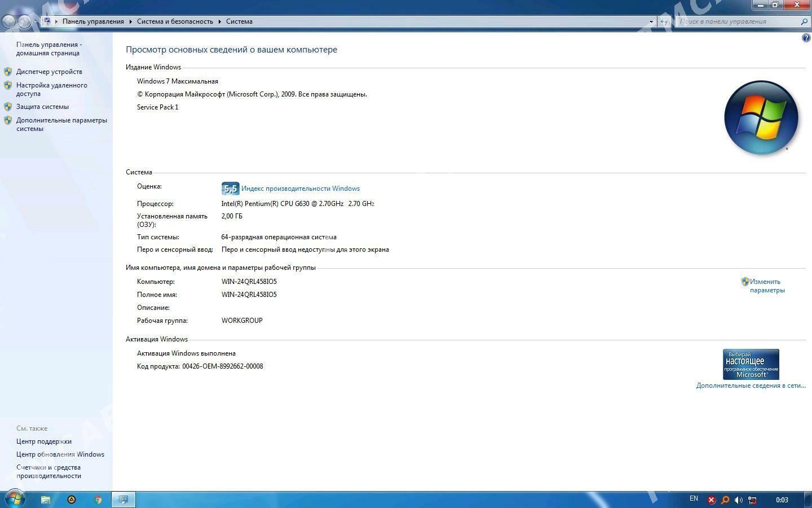
Task: Click red X security alert tray icon
Action: pyautogui.click(x=712, y=500)
